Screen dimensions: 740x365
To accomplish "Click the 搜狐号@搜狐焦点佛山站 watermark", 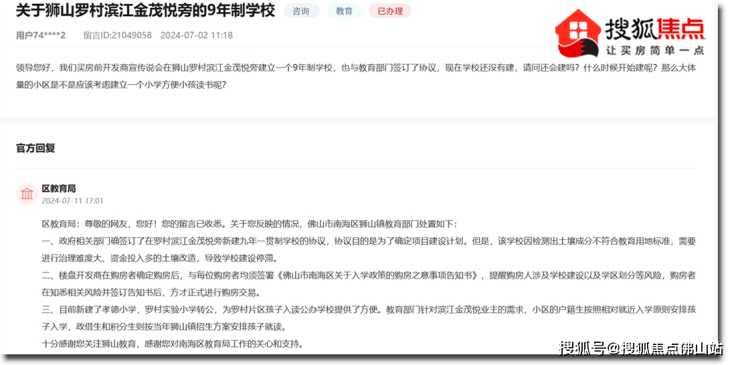I will pos(641,348).
